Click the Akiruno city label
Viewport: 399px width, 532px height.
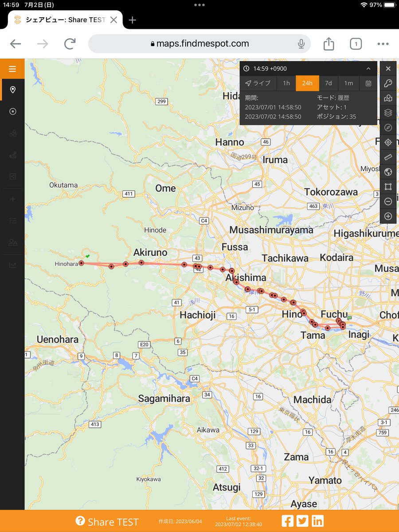[150, 252]
